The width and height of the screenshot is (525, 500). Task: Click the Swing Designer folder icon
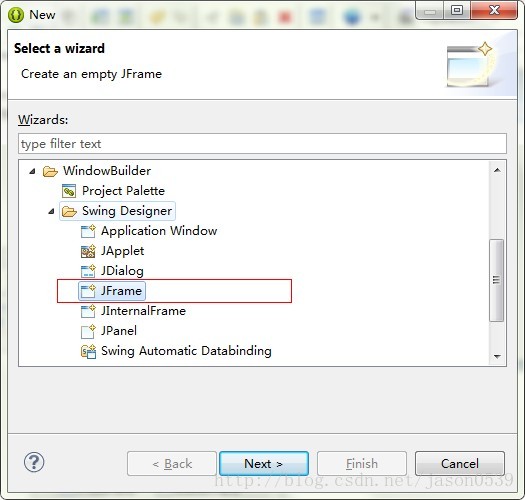coord(69,211)
